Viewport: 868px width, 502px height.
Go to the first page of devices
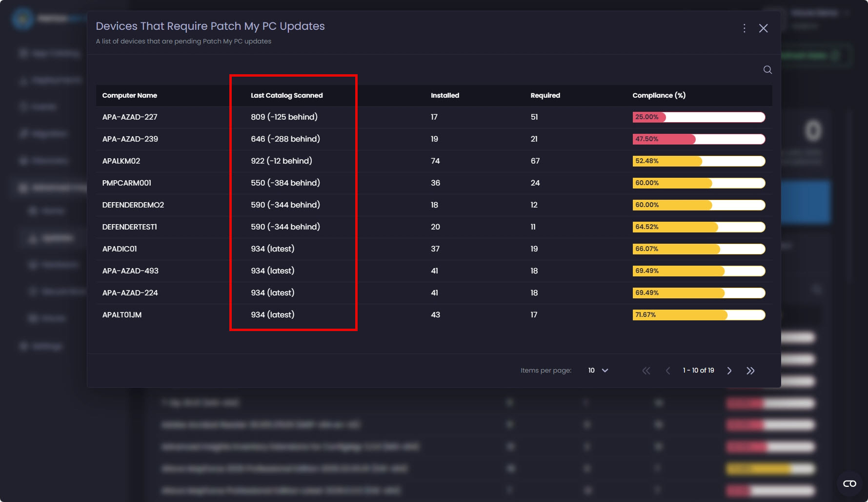(x=646, y=371)
